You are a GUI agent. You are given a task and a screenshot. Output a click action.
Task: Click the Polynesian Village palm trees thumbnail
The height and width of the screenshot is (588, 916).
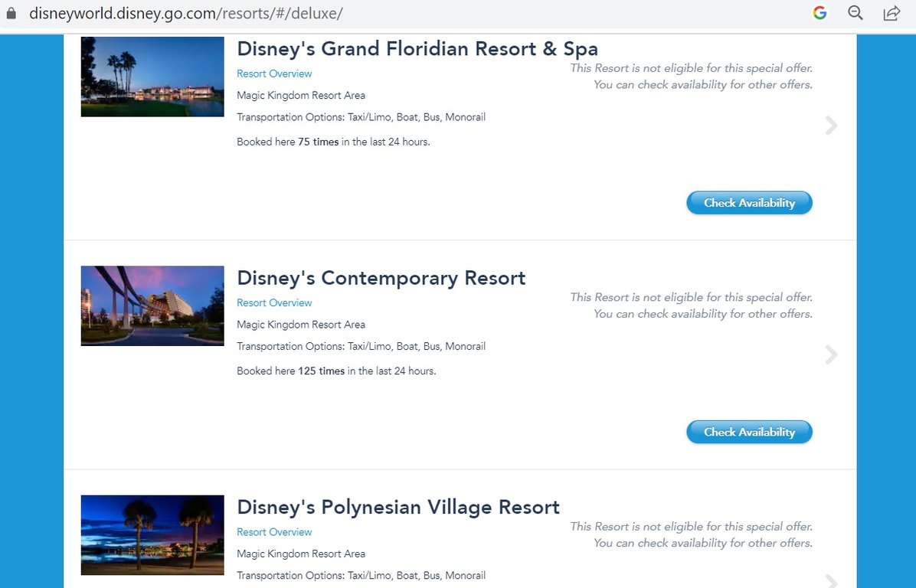click(152, 534)
